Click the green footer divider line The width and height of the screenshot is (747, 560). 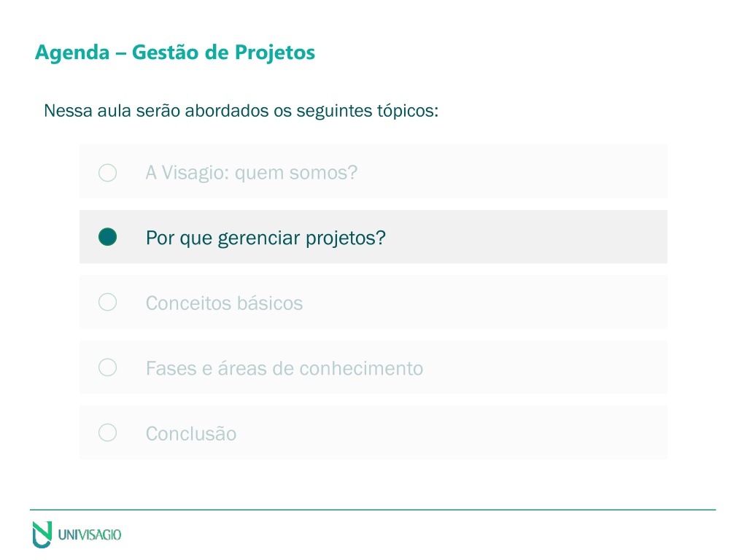click(x=373, y=510)
